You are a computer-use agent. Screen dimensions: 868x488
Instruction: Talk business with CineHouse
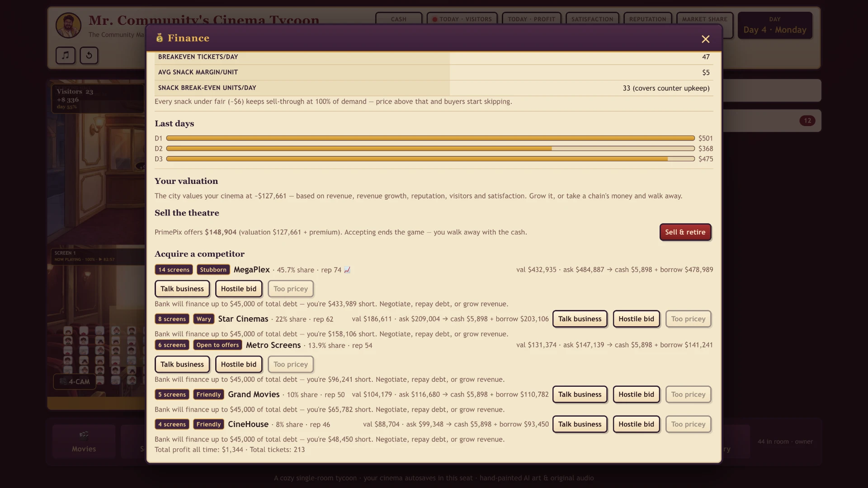tap(580, 424)
